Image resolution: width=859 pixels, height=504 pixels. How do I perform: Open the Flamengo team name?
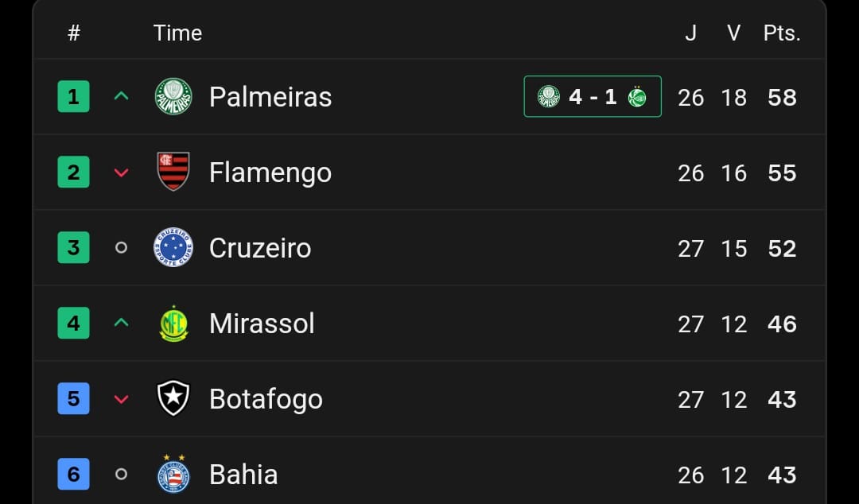coord(270,173)
